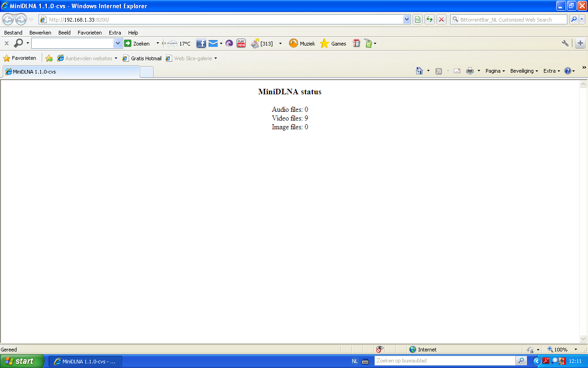588x368 pixels.
Task: Open the Beveiliging dropdown menu
Action: tap(524, 71)
